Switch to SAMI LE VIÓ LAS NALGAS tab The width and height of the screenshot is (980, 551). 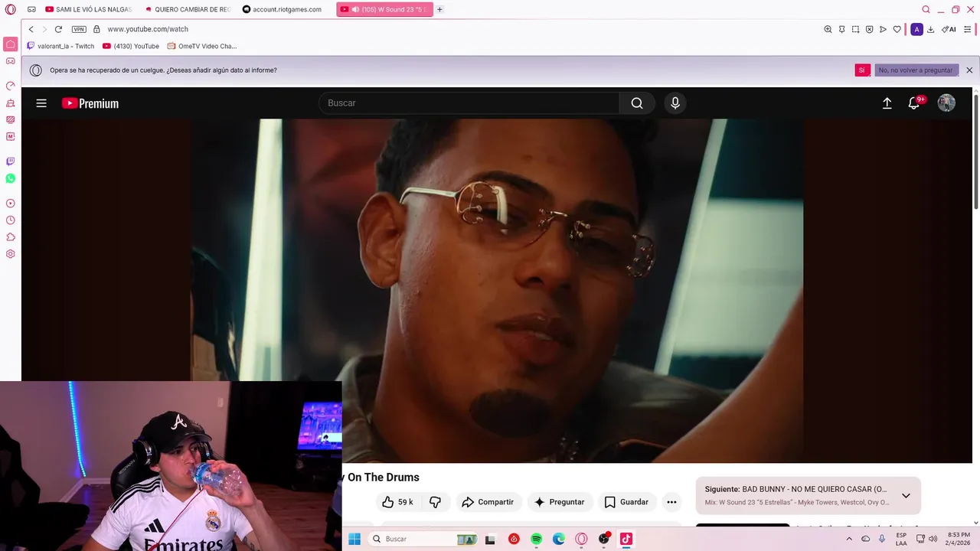click(89, 9)
